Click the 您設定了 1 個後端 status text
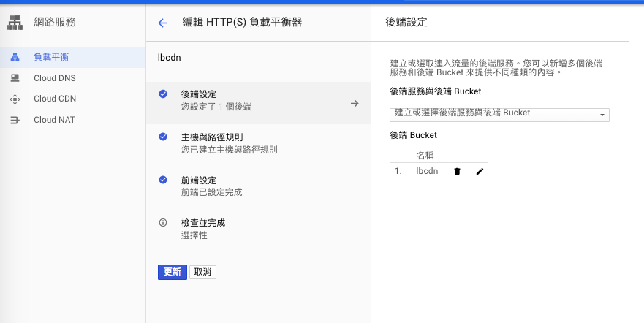Screen dimensions: 644x323 point(216,107)
